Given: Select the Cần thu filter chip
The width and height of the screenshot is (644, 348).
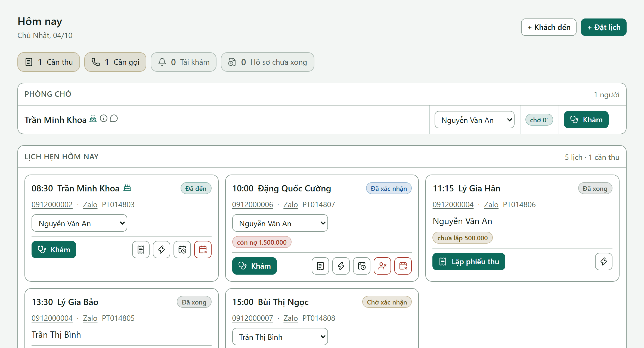Looking at the screenshot, I should (49, 62).
